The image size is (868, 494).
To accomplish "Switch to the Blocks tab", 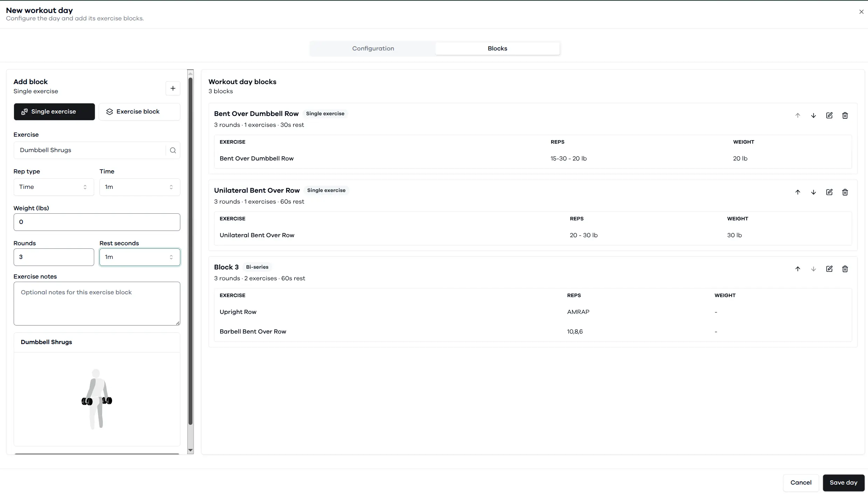I will pos(497,48).
